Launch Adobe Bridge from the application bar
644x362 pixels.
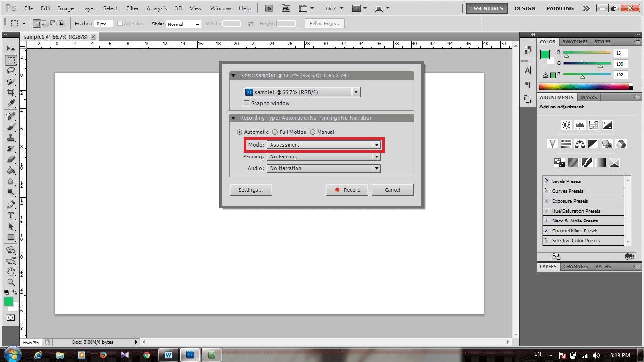coord(269,8)
